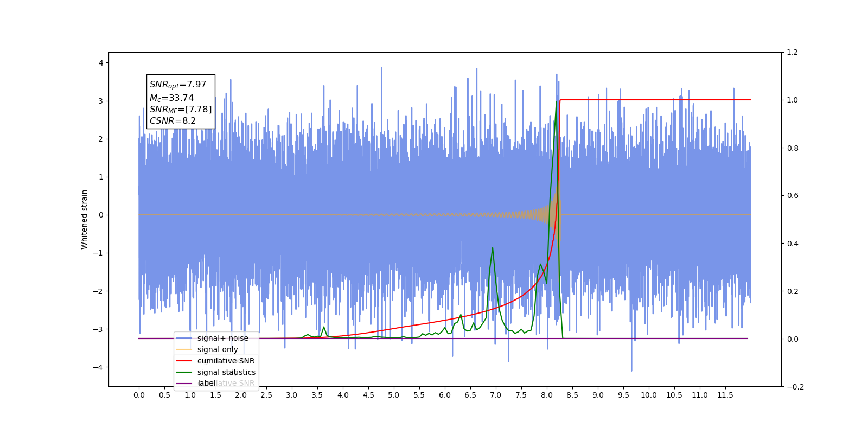Click the x-axis tick label 10.5

(x=674, y=395)
